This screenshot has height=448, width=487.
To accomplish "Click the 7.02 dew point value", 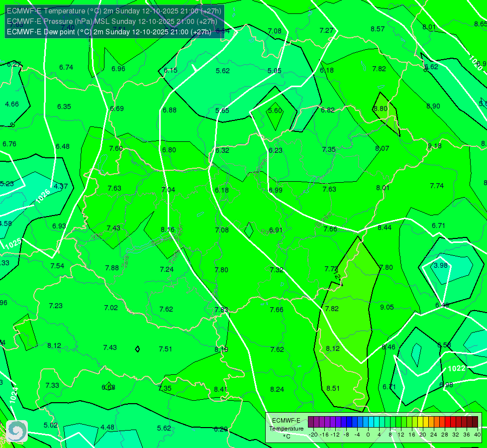I will point(111,308).
